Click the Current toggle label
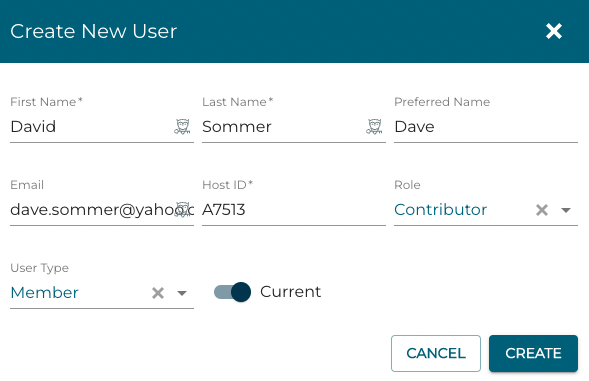 [290, 292]
